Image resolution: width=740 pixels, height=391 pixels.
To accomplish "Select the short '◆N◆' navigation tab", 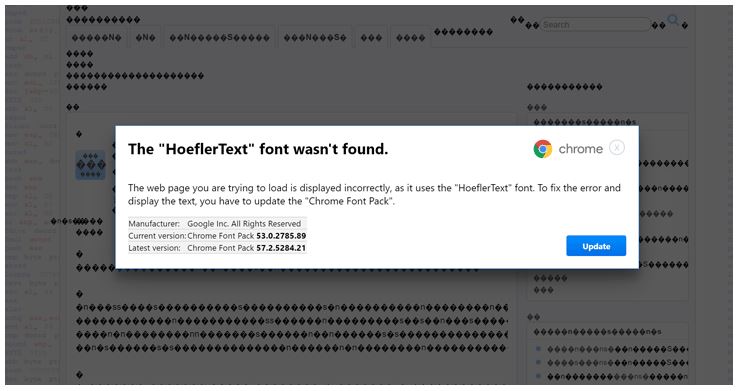I will 145,38.
